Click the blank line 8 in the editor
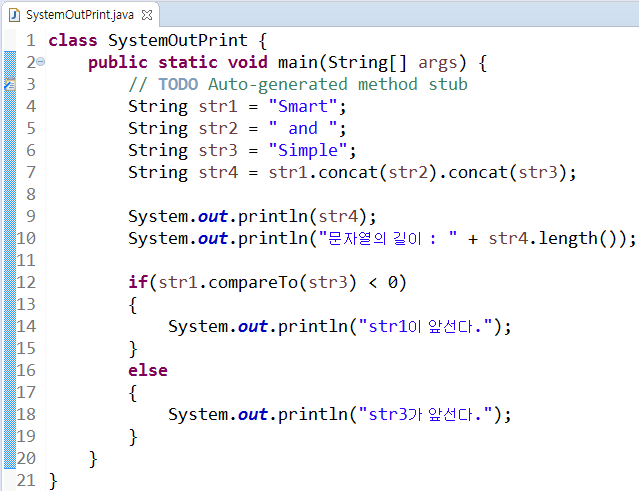The image size is (639, 491). [x=300, y=195]
